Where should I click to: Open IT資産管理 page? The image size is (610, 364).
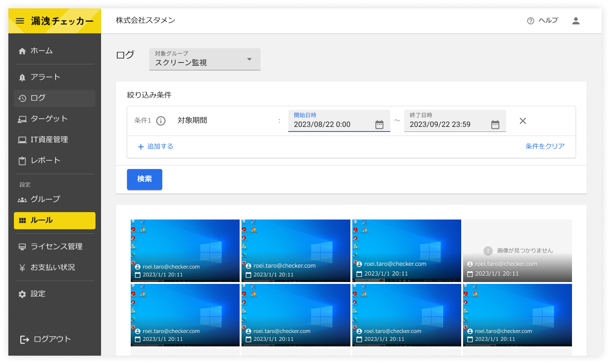pos(55,139)
